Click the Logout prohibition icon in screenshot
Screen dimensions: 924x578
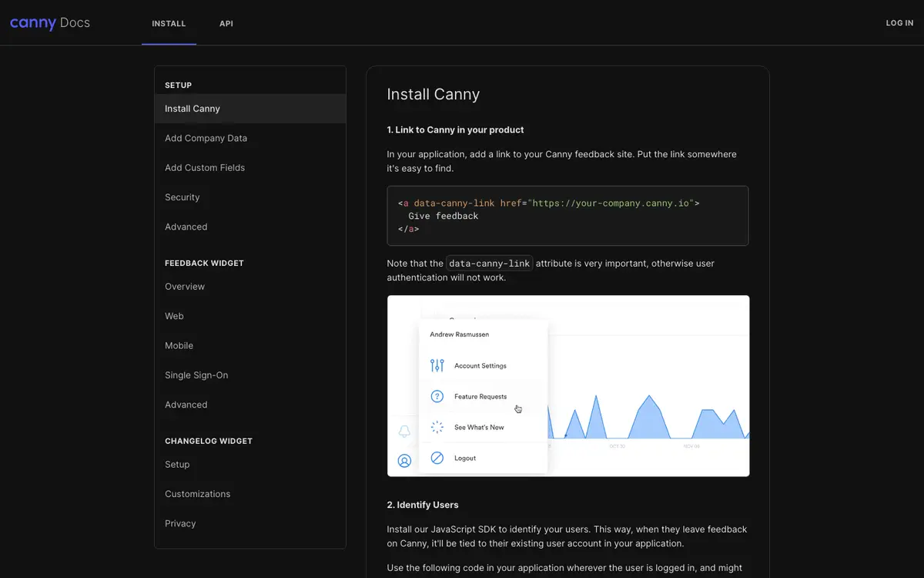[x=437, y=458]
